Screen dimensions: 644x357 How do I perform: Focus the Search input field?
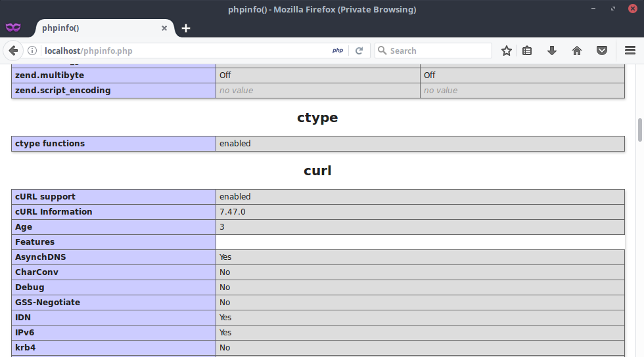[437, 51]
